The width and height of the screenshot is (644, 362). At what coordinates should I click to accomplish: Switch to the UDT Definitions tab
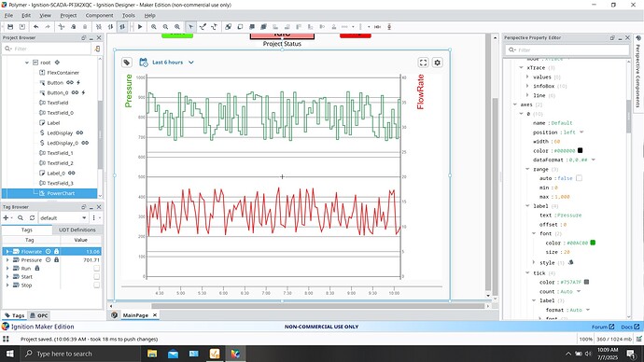tap(77, 230)
